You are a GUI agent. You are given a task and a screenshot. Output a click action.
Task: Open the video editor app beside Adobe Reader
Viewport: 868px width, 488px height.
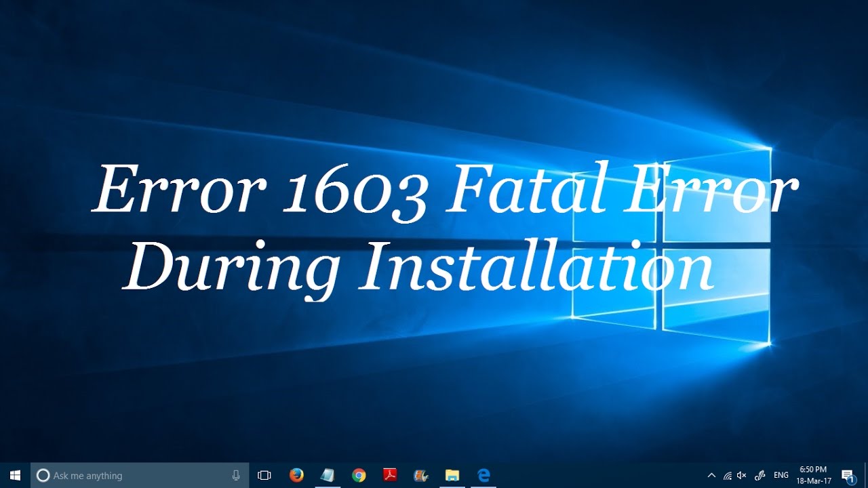click(x=421, y=475)
